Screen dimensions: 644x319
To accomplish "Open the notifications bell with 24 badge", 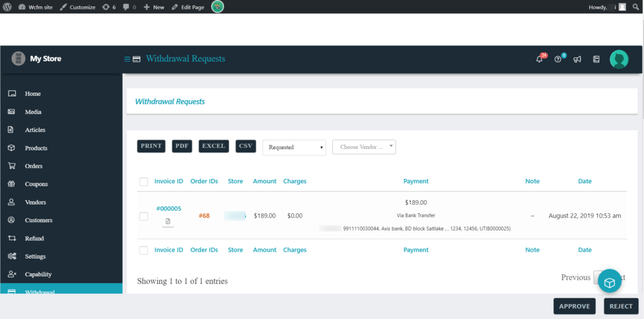I will click(540, 59).
